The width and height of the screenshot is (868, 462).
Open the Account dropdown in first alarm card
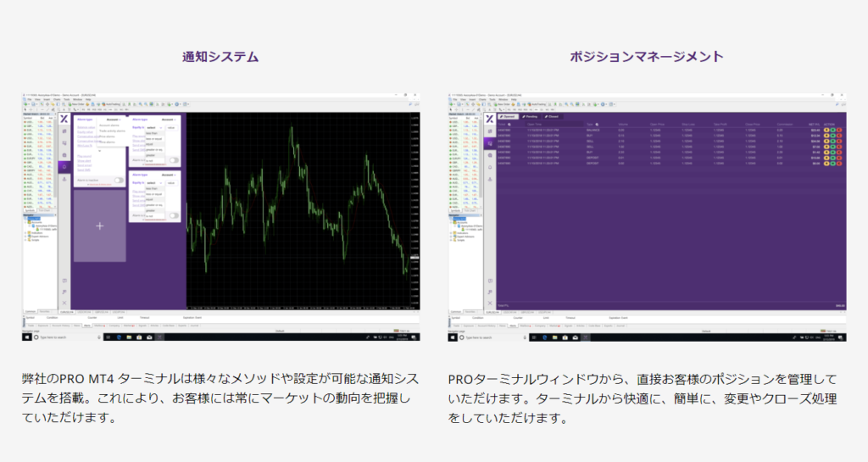(112, 120)
